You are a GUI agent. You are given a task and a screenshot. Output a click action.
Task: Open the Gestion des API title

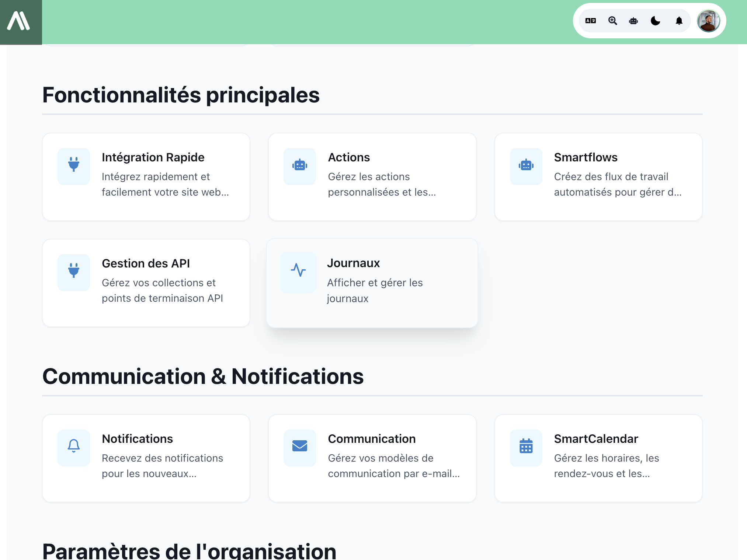pos(146,263)
